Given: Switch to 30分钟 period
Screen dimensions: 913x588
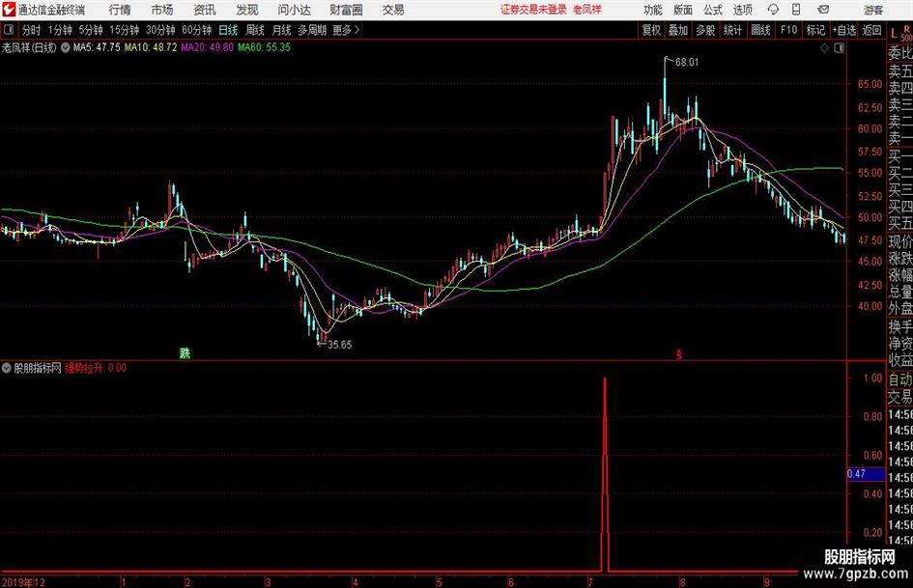Looking at the screenshot, I should point(160,30).
